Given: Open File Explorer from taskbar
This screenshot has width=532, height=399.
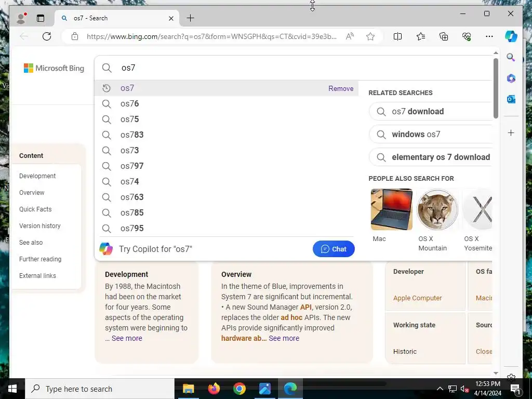Looking at the screenshot, I should [x=188, y=389].
